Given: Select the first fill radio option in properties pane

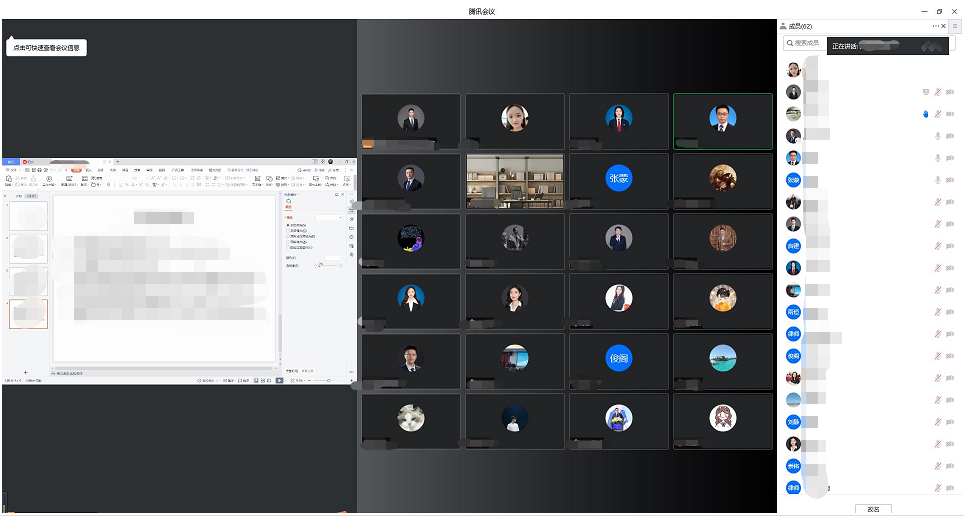Looking at the screenshot, I should [288, 225].
